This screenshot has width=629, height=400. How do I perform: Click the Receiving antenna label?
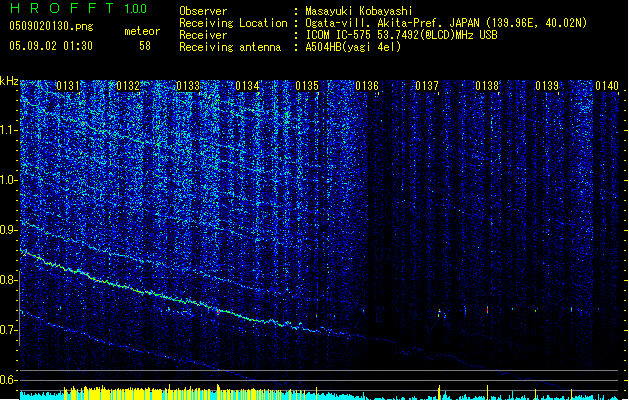pos(230,47)
